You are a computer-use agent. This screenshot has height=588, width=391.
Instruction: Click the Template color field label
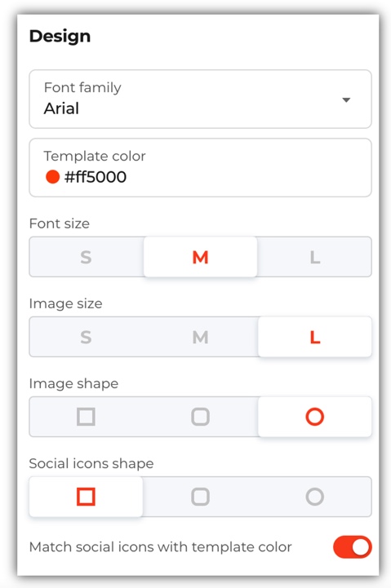pyautogui.click(x=95, y=156)
